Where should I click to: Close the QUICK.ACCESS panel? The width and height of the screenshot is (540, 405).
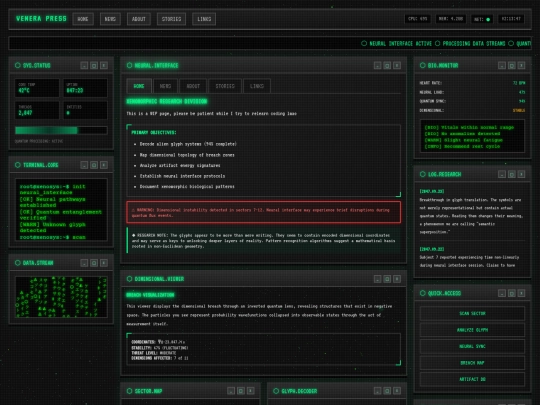521,293
